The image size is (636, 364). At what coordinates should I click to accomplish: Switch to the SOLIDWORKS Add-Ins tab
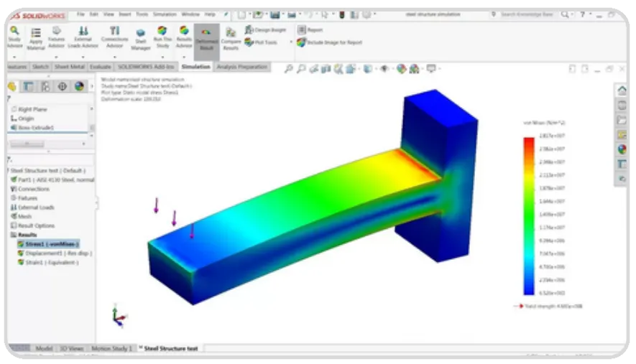(x=146, y=67)
